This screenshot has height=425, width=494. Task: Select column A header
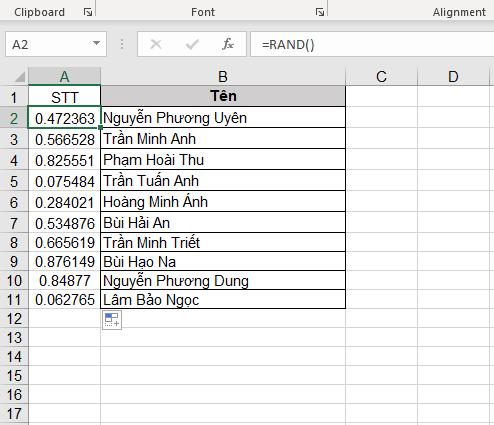point(64,77)
